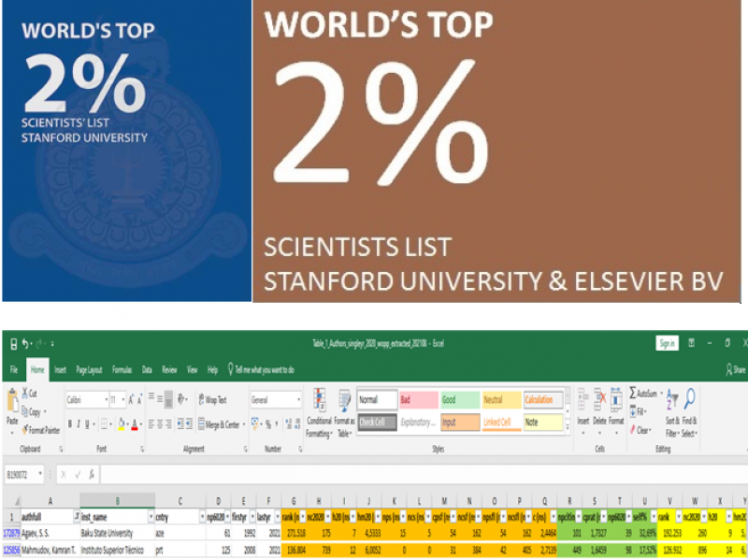The width and height of the screenshot is (748, 560).
Task: Click the Decrease Indent icon
Action: 180,424
